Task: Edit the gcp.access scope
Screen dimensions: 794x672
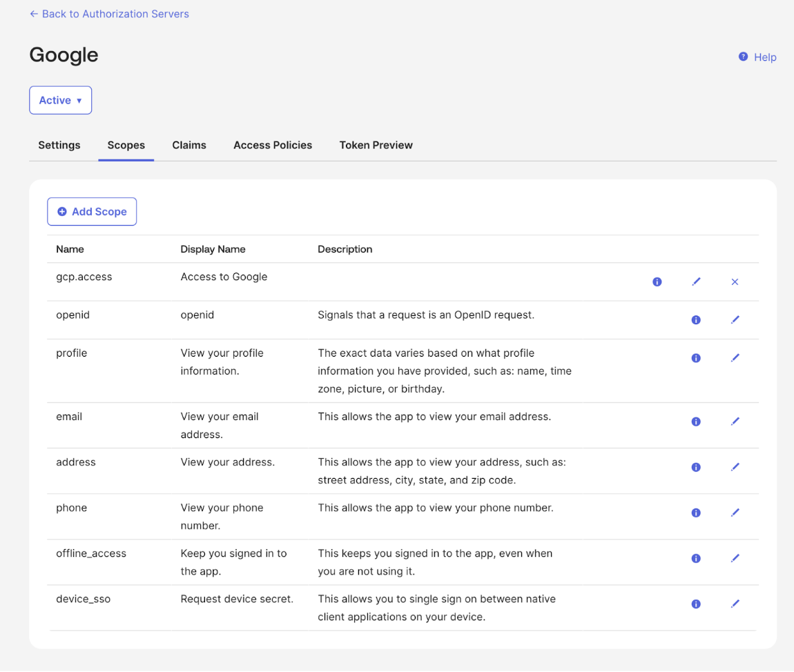Action: (x=696, y=281)
